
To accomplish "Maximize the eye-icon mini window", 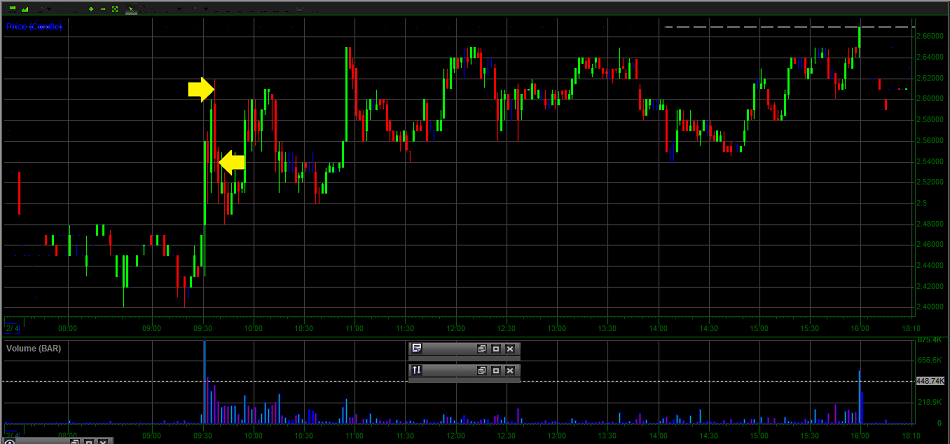I will click(89, 441).
